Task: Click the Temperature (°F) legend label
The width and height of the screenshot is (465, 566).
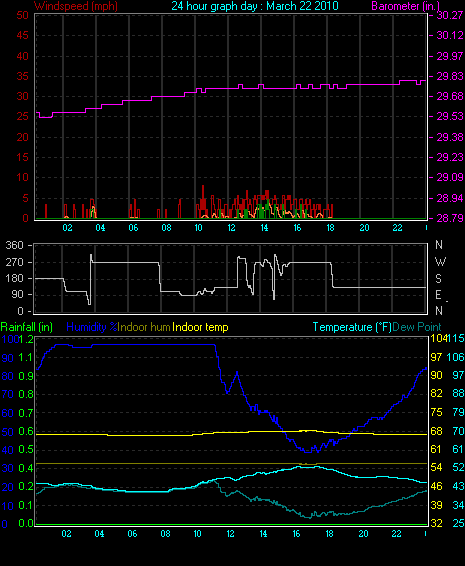Action: coord(352,327)
